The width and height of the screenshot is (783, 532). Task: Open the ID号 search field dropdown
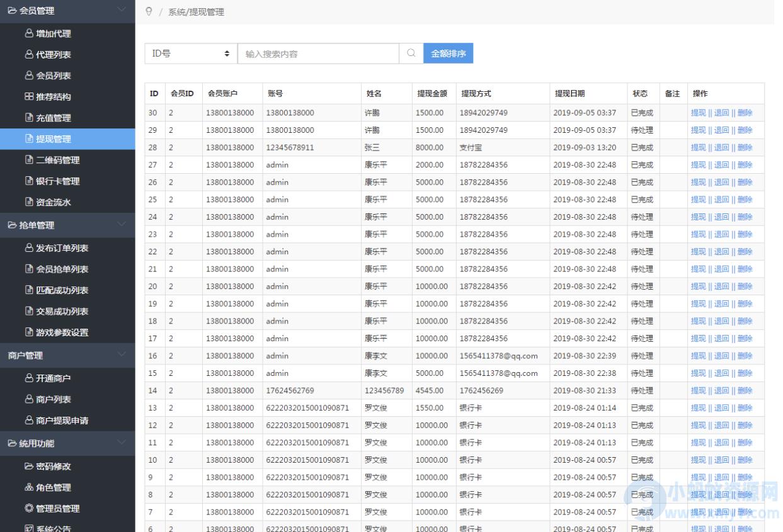[x=191, y=54]
